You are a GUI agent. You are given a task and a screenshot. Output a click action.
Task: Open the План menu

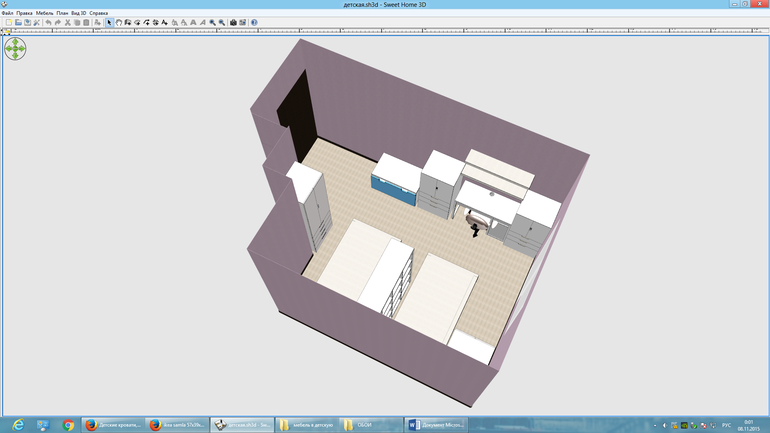point(63,13)
